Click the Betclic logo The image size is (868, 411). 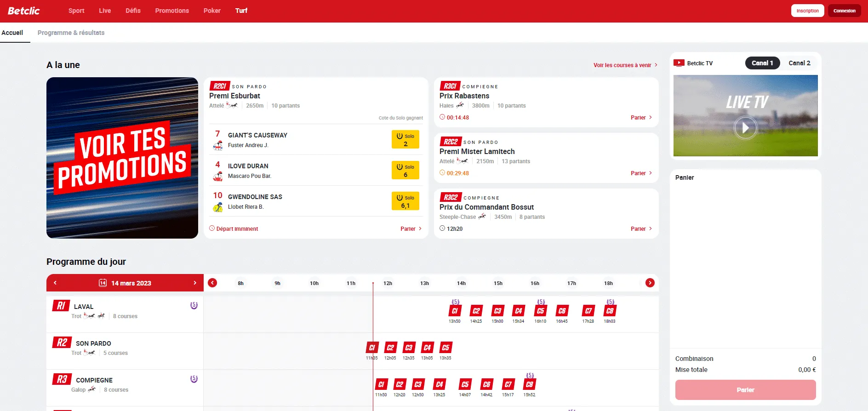coord(24,11)
